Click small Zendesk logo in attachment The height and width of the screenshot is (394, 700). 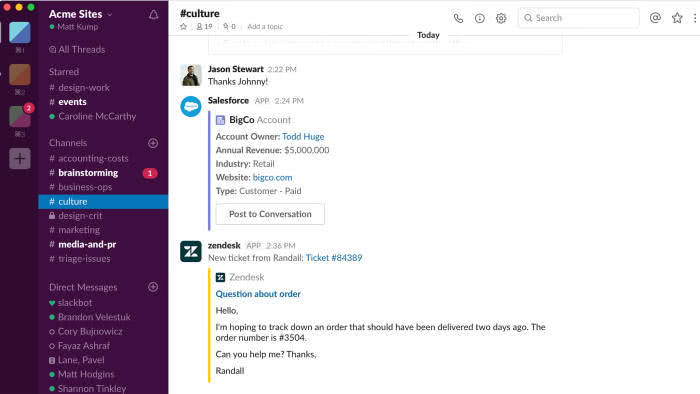pyautogui.click(x=220, y=278)
